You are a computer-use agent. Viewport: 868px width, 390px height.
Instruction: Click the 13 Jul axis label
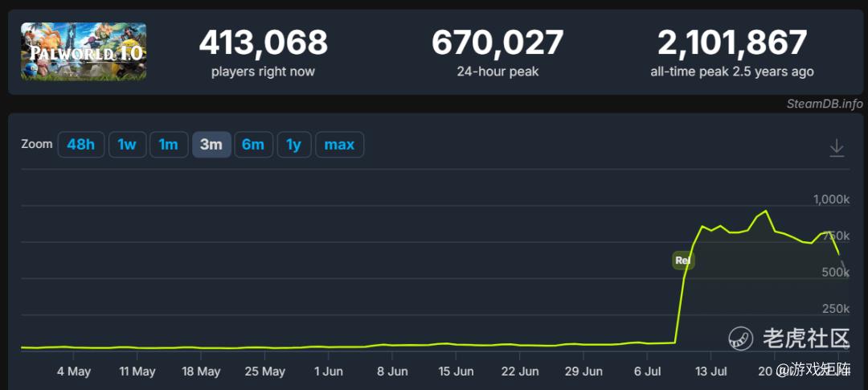tap(710, 372)
